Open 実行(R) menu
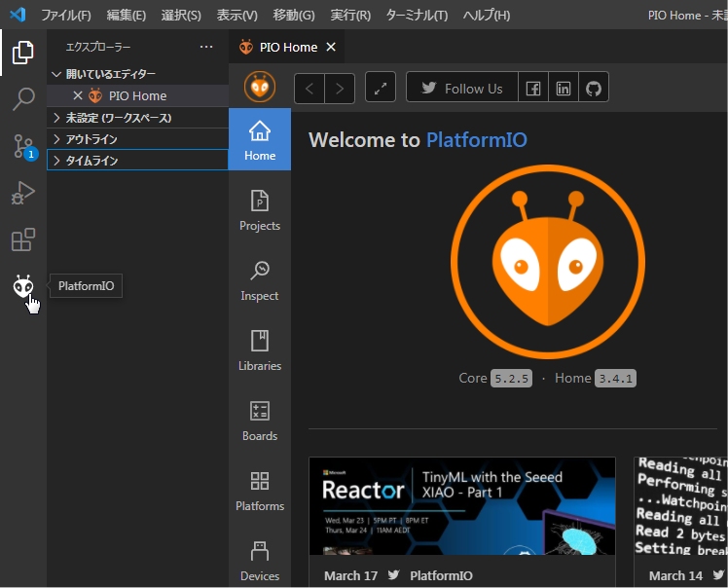 click(x=350, y=15)
